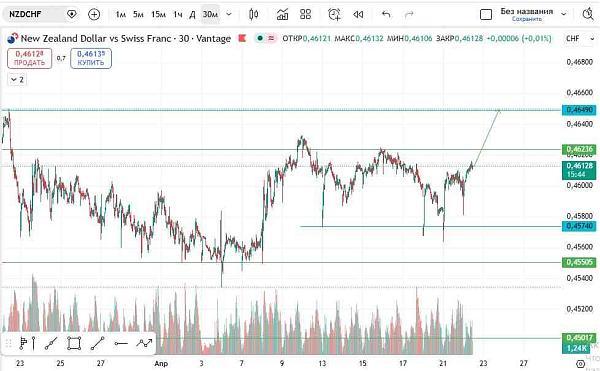Switch to the 1м timeframe
Screen dimensions: 600x371
pyautogui.click(x=121, y=15)
